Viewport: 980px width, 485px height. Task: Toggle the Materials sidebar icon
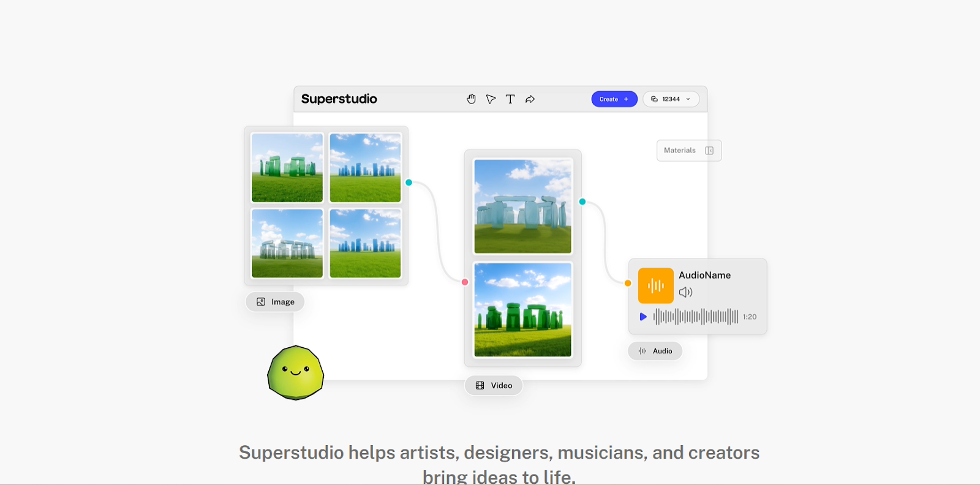pyautogui.click(x=709, y=151)
